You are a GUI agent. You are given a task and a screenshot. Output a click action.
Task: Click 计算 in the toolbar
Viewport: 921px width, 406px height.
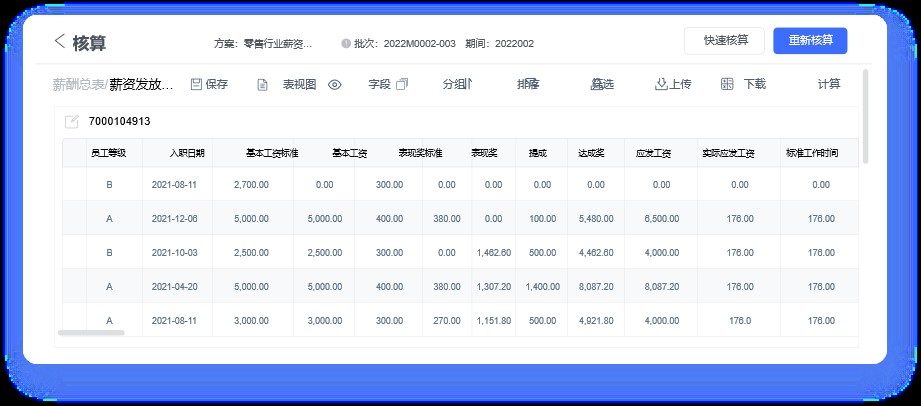pyautogui.click(x=829, y=85)
